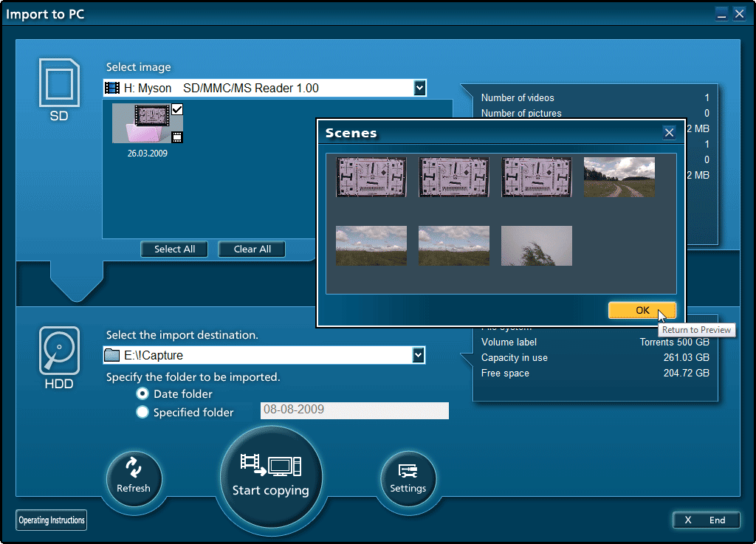Click the Select All button

pyautogui.click(x=174, y=249)
